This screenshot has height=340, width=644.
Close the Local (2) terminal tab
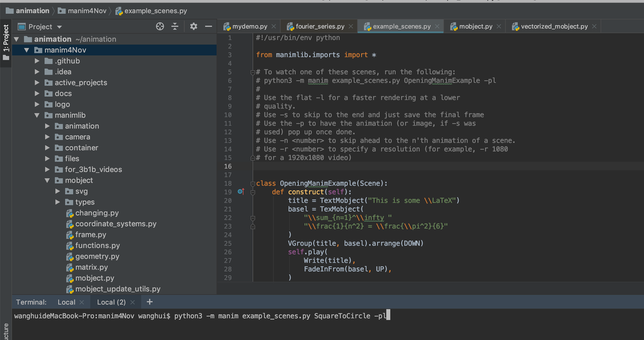(x=133, y=302)
